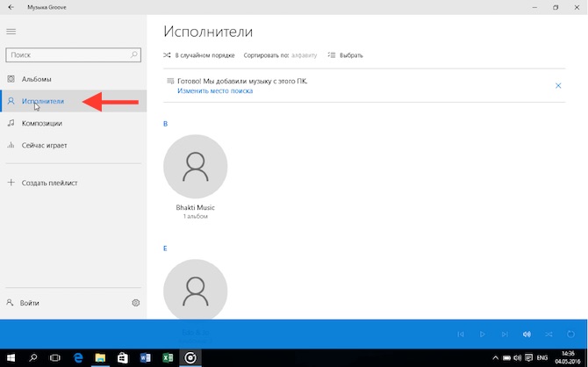This screenshot has height=367, width=588.
Task: Click battery icon in system tray
Action: 506,358
